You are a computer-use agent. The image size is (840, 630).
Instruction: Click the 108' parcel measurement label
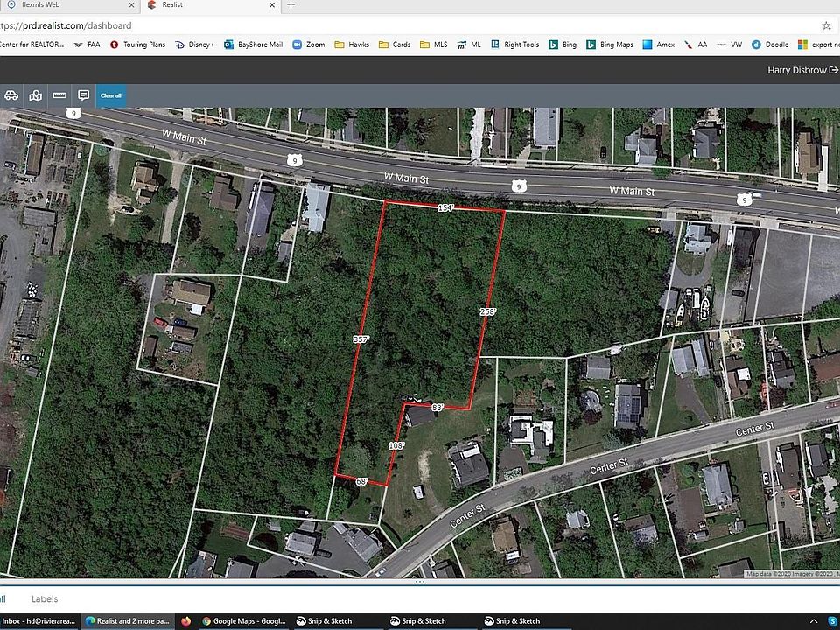396,445
